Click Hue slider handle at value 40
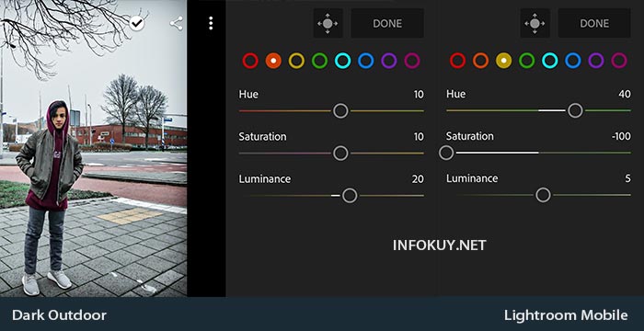Viewport: 644px width, 331px height. click(x=575, y=110)
